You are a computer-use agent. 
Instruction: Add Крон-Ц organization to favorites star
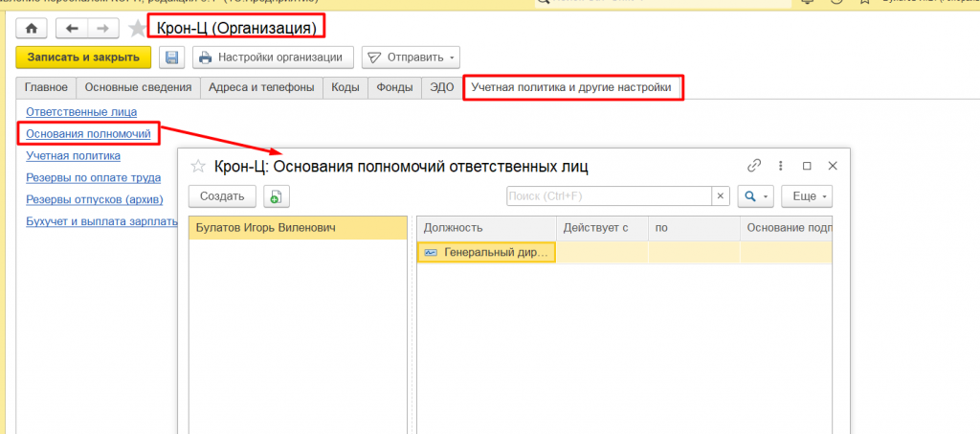[137, 28]
